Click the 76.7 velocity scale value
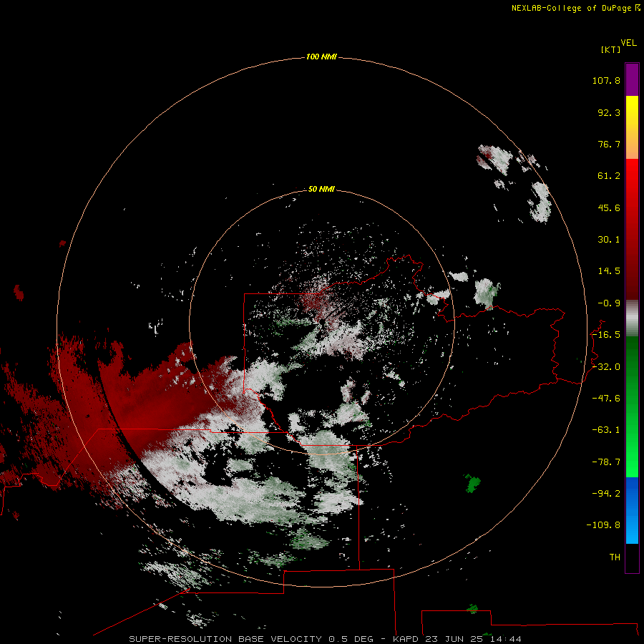The height and width of the screenshot is (644, 644). pyautogui.click(x=609, y=144)
